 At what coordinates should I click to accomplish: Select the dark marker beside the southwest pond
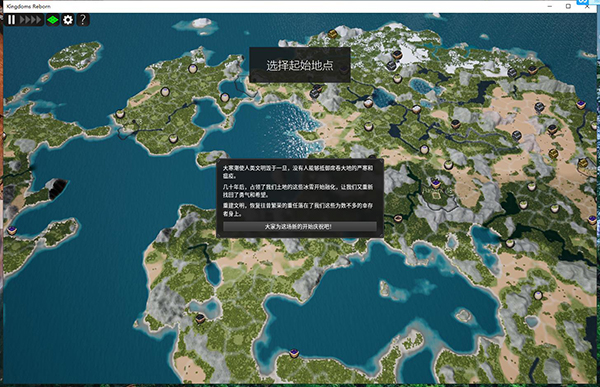pyautogui.click(x=200, y=318)
